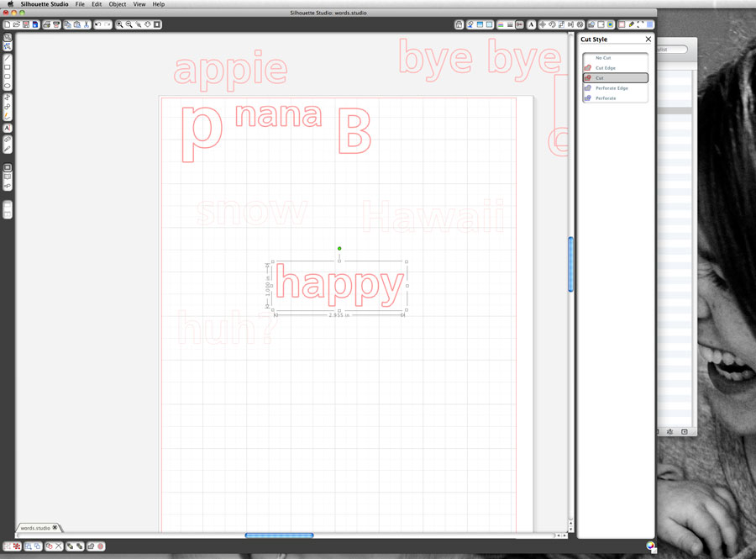Select the Edit Points tool

click(x=8, y=47)
